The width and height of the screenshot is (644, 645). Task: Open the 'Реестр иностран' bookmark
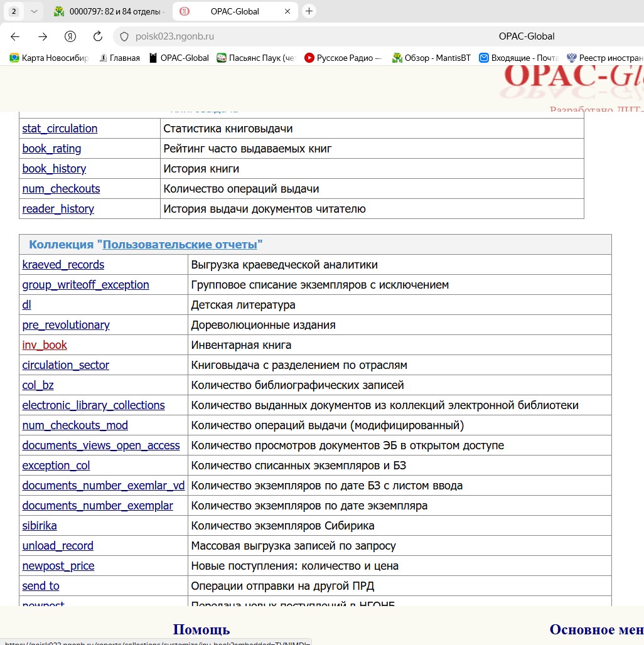(605, 58)
